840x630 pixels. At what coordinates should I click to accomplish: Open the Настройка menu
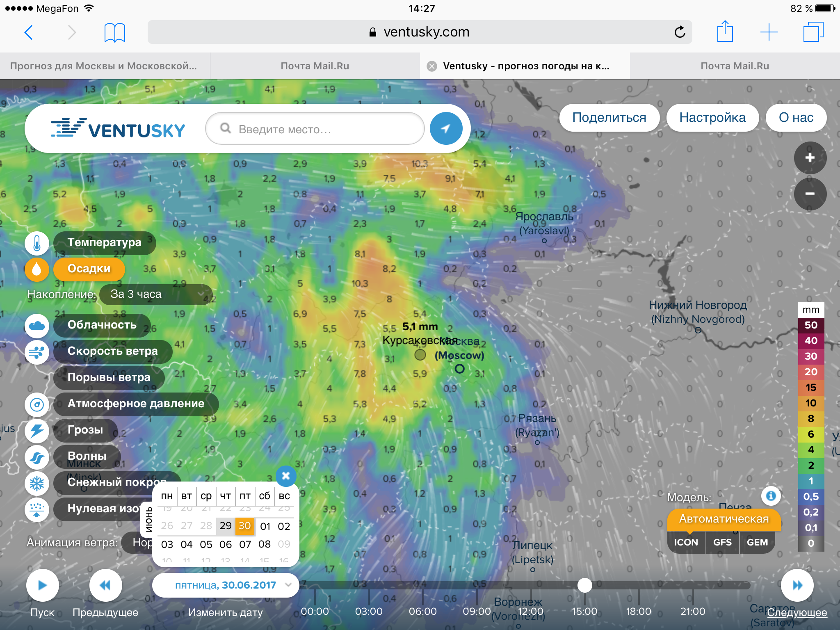pyautogui.click(x=712, y=118)
